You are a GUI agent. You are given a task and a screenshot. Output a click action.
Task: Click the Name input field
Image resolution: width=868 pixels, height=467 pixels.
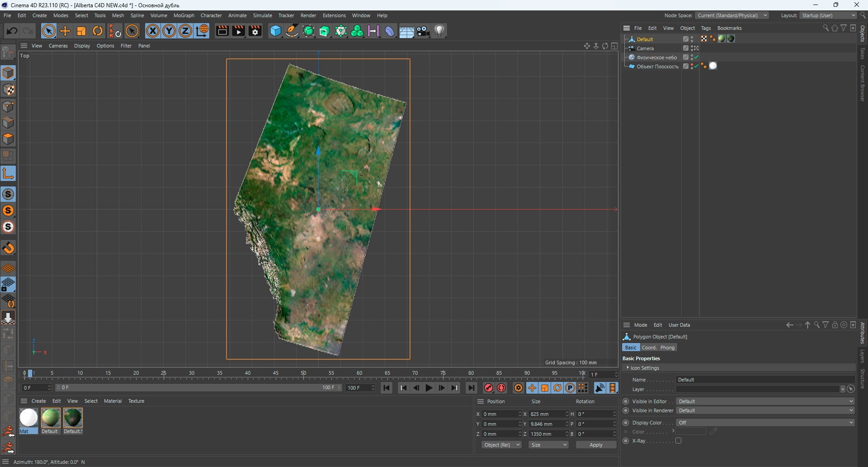[x=766, y=380]
